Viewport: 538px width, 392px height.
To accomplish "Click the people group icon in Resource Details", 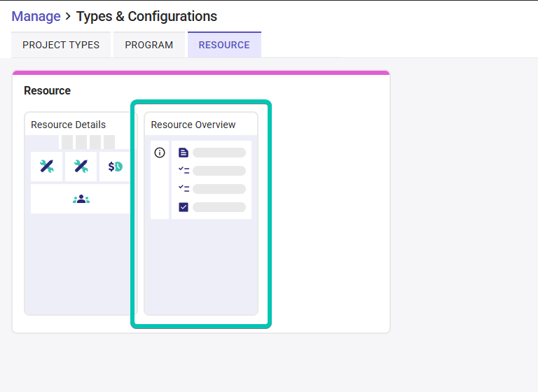I will [x=81, y=199].
